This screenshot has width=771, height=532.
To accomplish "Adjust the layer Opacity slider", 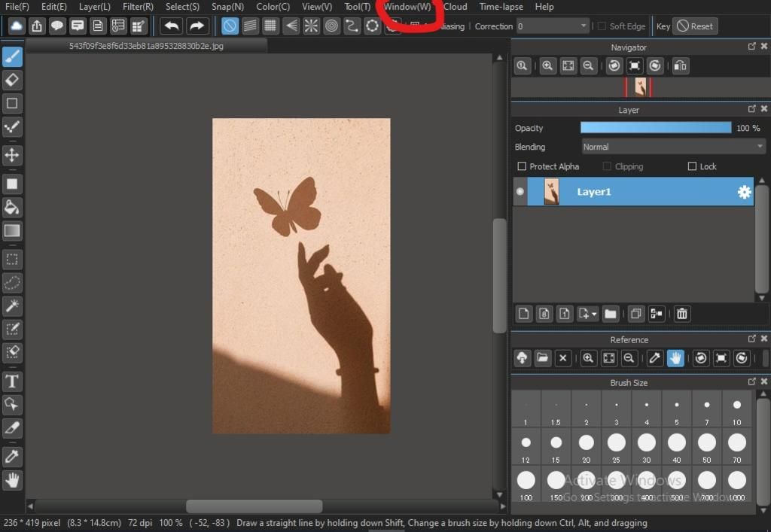I will tap(656, 128).
